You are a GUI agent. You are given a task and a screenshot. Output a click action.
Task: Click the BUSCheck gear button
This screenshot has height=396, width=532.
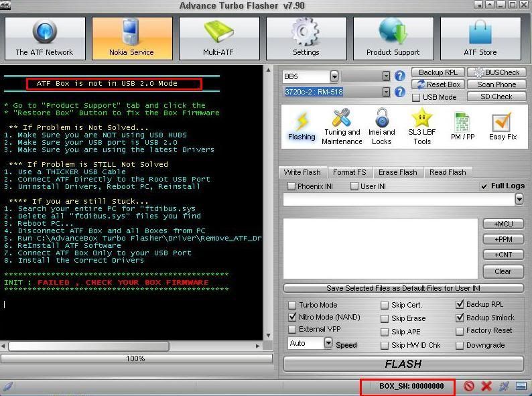click(496, 72)
